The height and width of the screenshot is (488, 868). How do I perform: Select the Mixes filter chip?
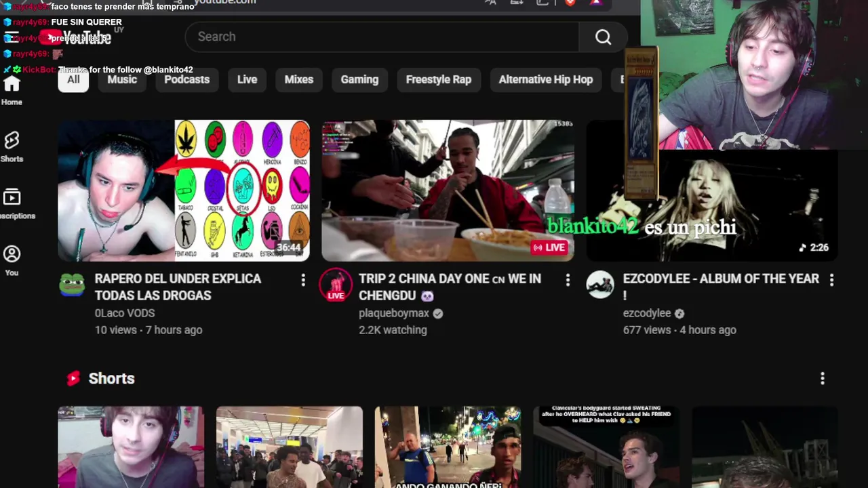[x=299, y=79]
